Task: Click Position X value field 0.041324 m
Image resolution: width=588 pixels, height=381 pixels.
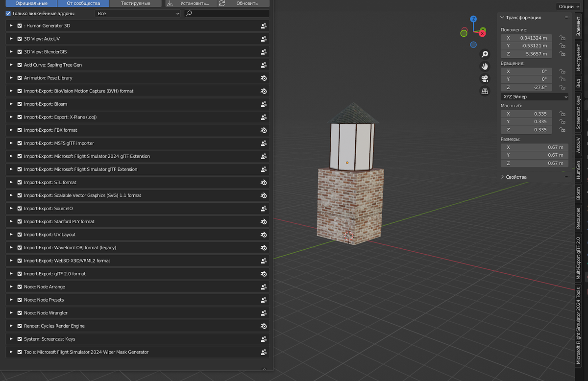Action: point(527,38)
